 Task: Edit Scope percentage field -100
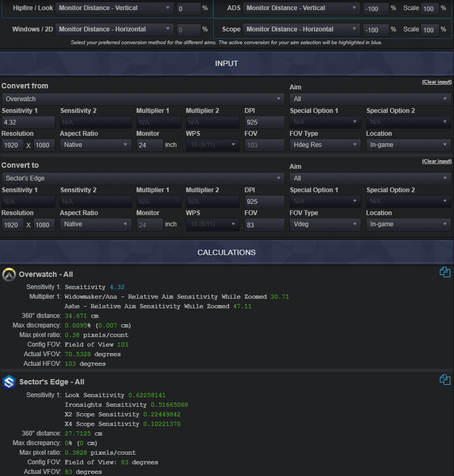click(376, 30)
